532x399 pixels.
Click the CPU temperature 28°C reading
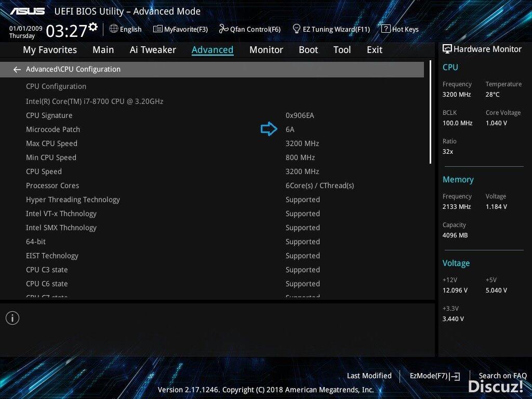(493, 95)
